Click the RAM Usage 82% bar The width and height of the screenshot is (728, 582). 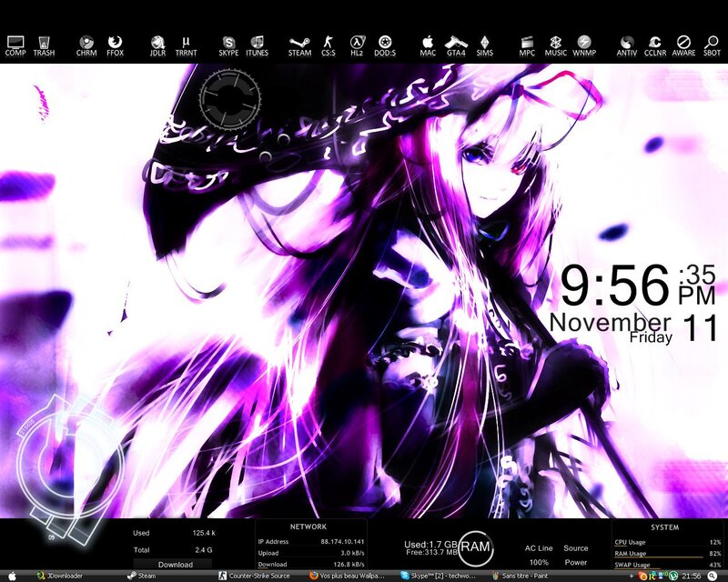click(668, 554)
